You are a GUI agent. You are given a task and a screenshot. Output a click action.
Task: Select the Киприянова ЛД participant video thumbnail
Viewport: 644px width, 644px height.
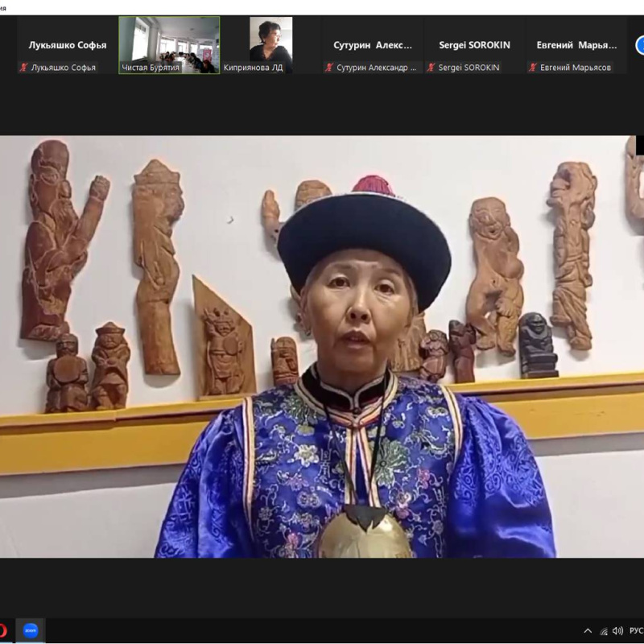tap(270, 39)
